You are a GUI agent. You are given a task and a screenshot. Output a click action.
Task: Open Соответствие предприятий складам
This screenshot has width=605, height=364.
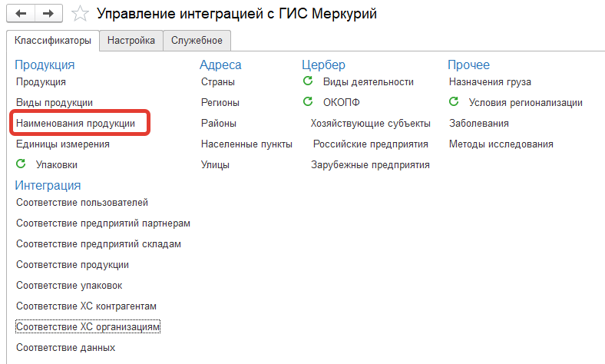tap(98, 244)
